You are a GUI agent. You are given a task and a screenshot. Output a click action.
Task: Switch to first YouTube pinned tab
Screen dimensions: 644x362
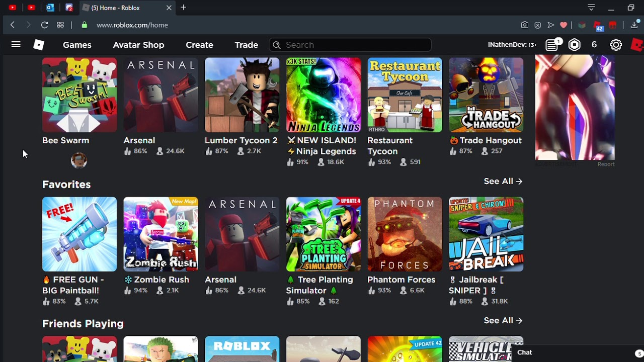click(12, 8)
